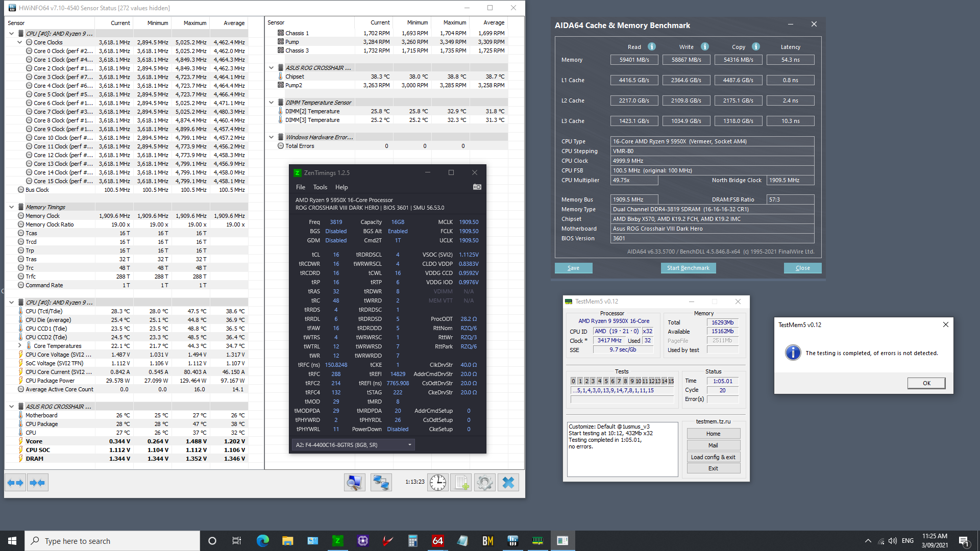Click the TestMem5 log text area
This screenshot has height=551, width=980.
pos(622,449)
